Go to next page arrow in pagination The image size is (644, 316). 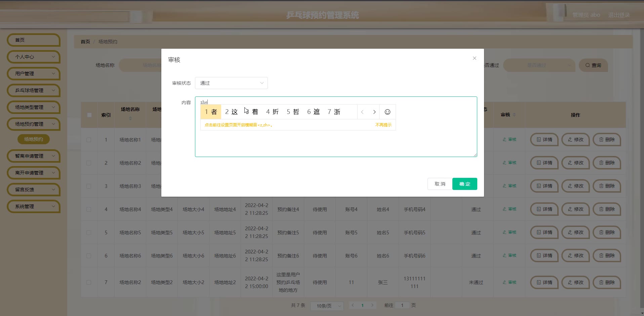(x=372, y=305)
